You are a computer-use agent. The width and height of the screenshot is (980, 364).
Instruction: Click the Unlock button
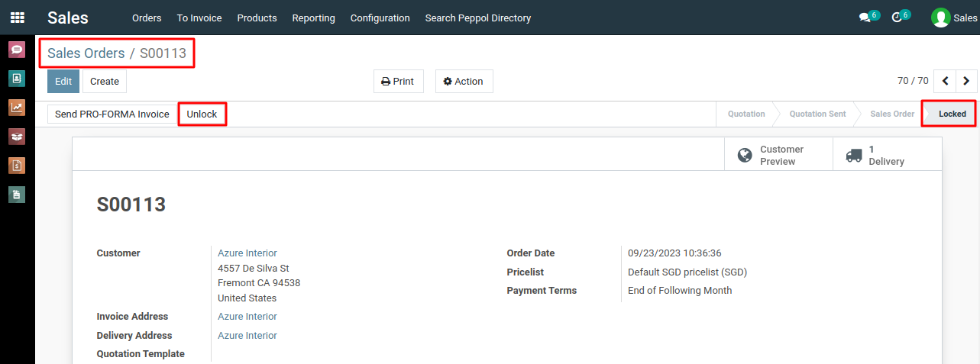(202, 114)
